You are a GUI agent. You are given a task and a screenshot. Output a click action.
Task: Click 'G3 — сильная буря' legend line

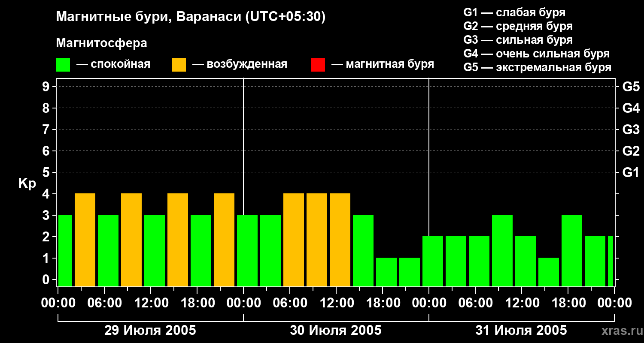point(518,40)
